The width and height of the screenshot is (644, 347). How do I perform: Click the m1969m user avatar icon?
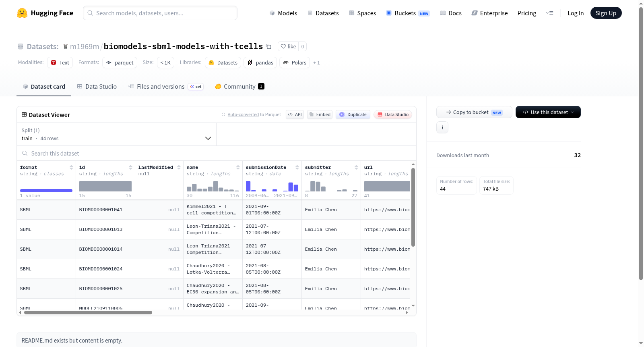tap(66, 47)
